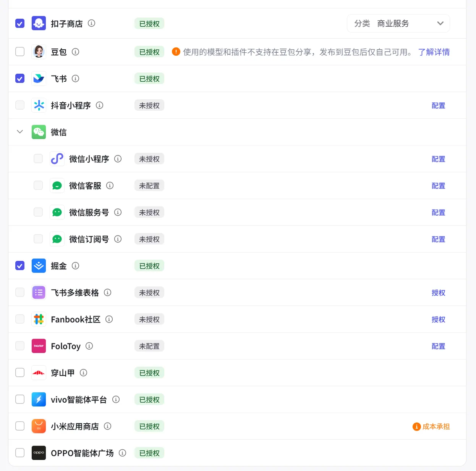Click 配置 for 微信服务号
Screen dimensions: 476x471
point(438,212)
